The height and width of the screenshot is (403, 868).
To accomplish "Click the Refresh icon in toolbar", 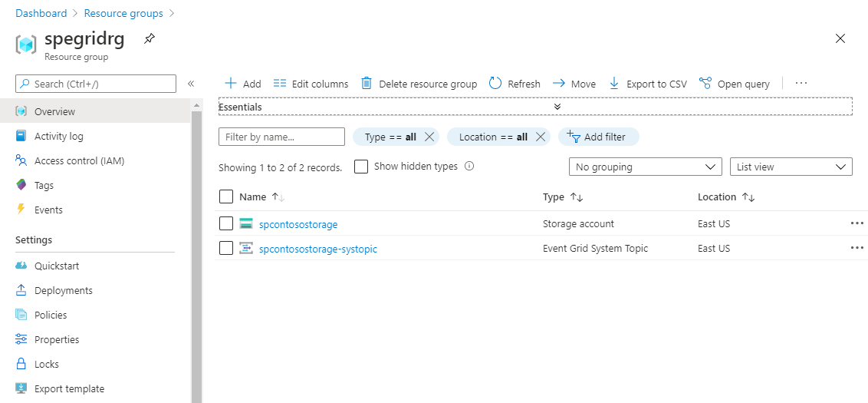I will pos(495,83).
